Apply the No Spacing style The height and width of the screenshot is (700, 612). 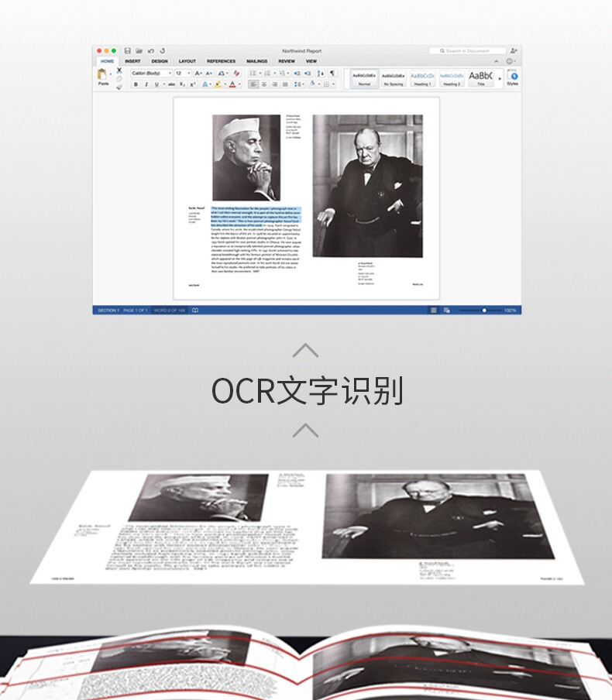point(393,78)
